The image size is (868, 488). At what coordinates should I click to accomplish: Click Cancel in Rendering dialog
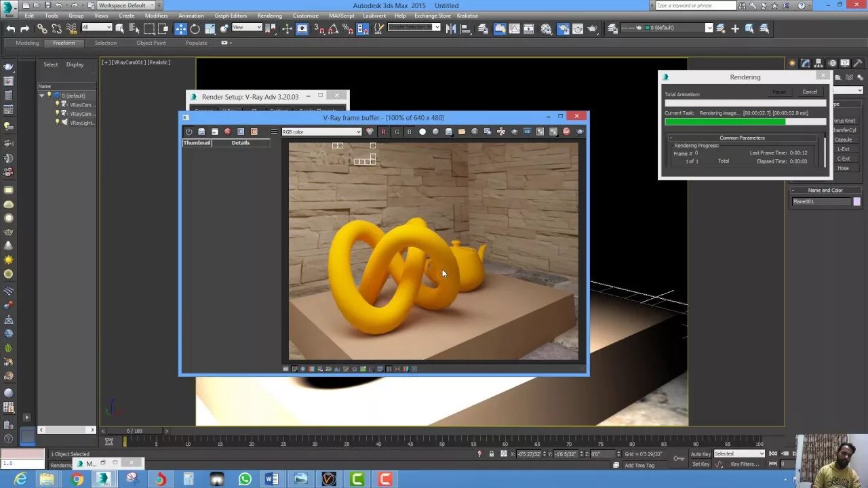click(x=810, y=91)
